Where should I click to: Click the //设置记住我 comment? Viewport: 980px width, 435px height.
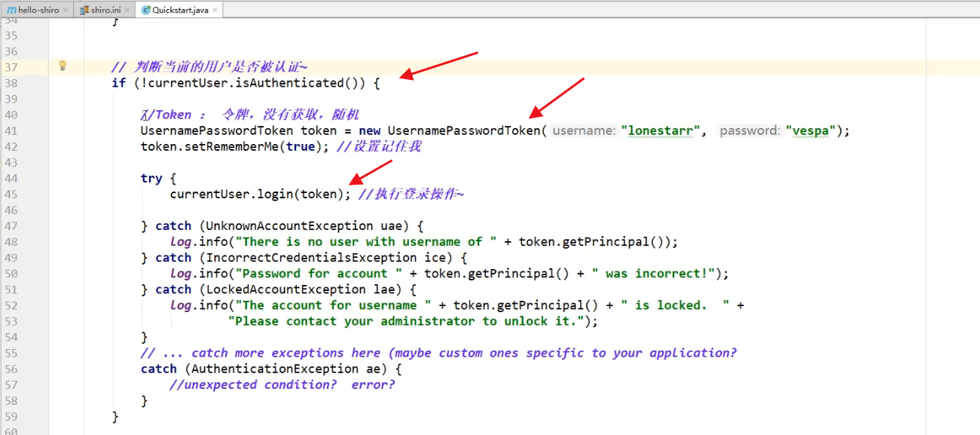(x=379, y=146)
